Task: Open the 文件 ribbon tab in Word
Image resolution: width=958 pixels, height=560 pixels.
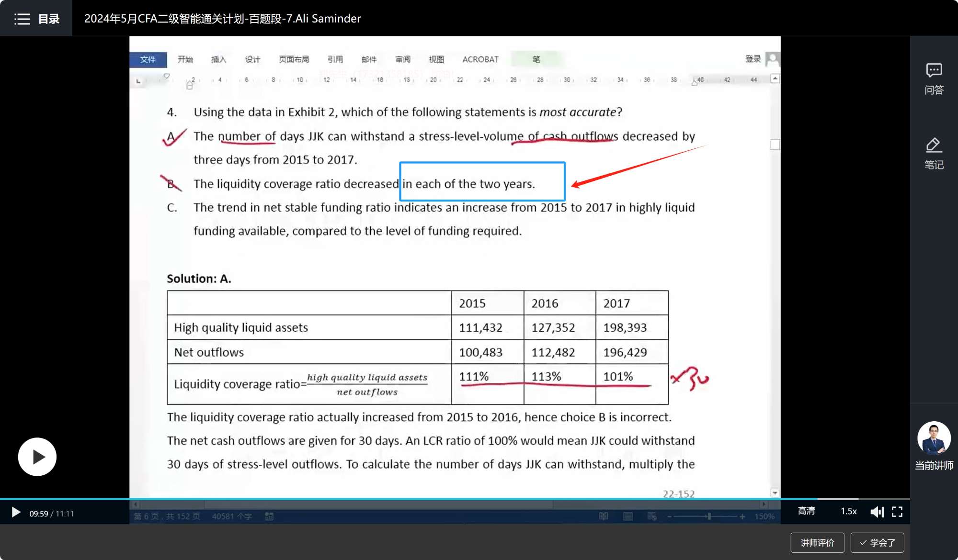Action: pyautogui.click(x=148, y=59)
